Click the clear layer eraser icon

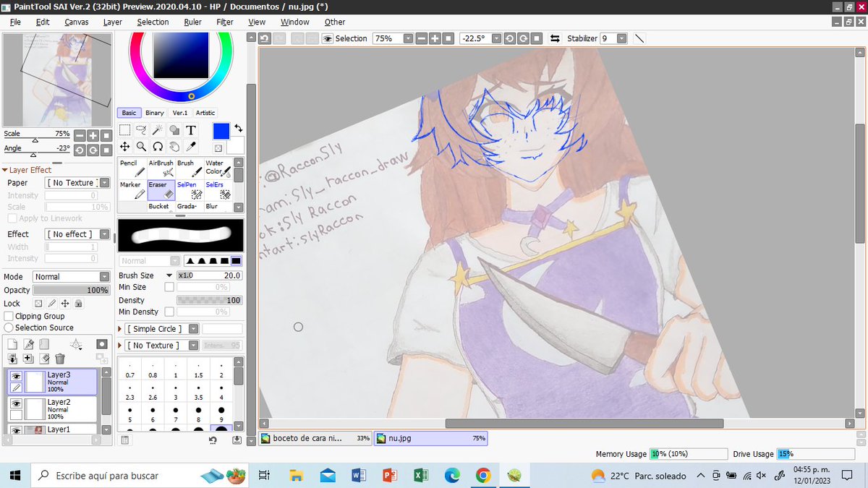click(x=45, y=359)
